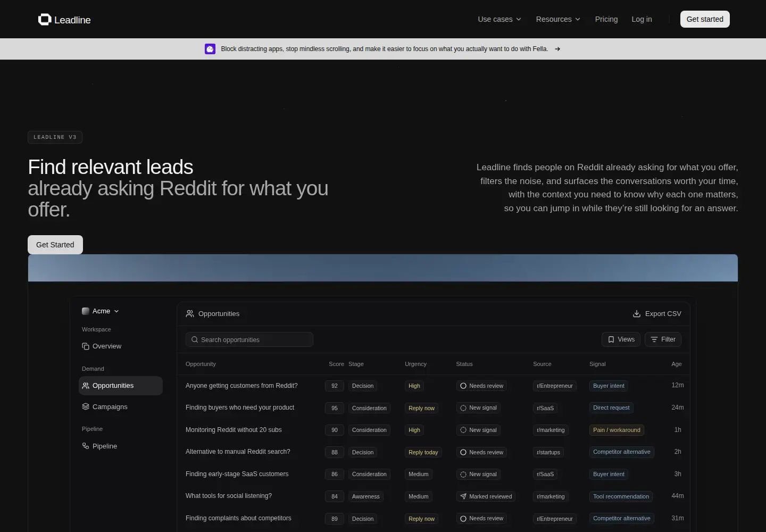Click the Pipeline sidebar icon
The height and width of the screenshot is (532, 766).
coord(86,446)
